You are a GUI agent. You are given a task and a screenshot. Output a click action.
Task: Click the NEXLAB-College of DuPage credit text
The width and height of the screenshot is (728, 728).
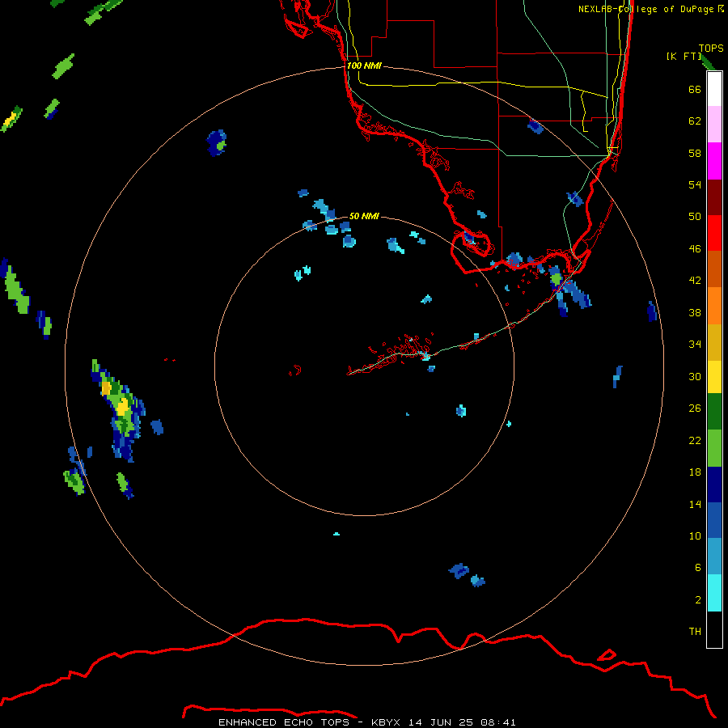click(650, 9)
